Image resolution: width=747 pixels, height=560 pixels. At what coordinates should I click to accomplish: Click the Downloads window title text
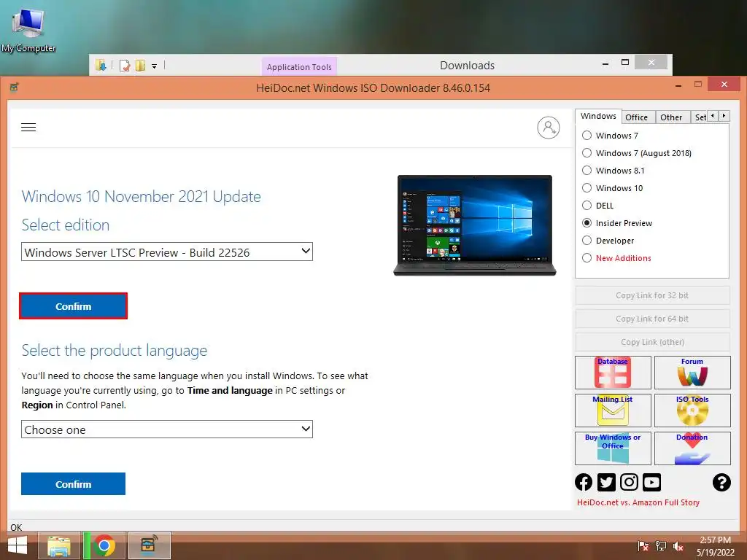467,65
